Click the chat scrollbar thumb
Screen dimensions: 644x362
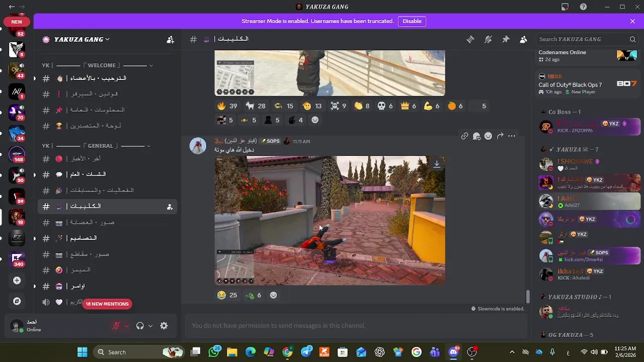click(x=527, y=297)
